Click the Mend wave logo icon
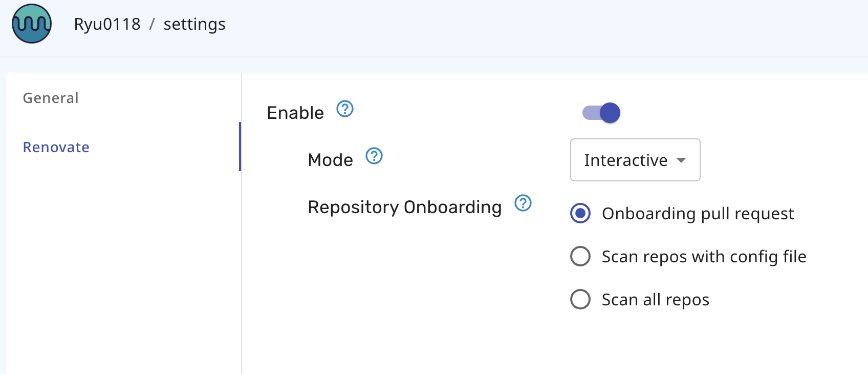The height and width of the screenshot is (374, 868). [32, 24]
